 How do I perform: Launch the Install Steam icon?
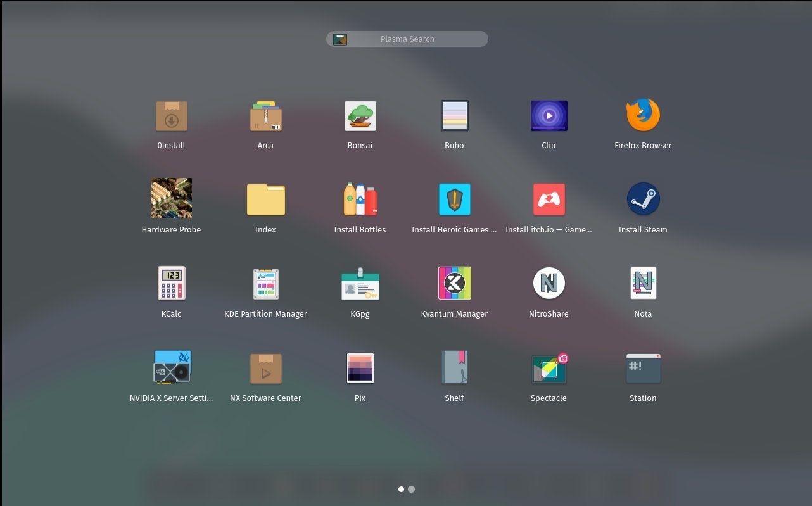[643, 199]
